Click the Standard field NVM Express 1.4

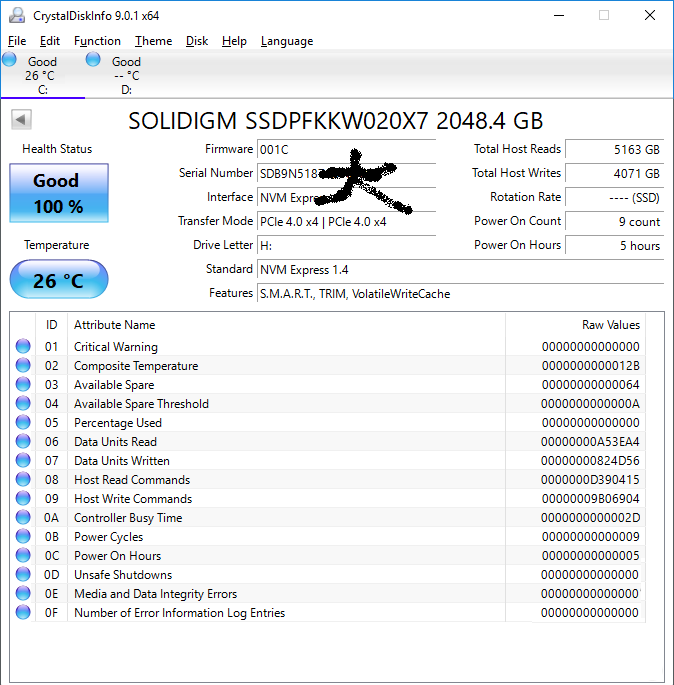(460, 270)
